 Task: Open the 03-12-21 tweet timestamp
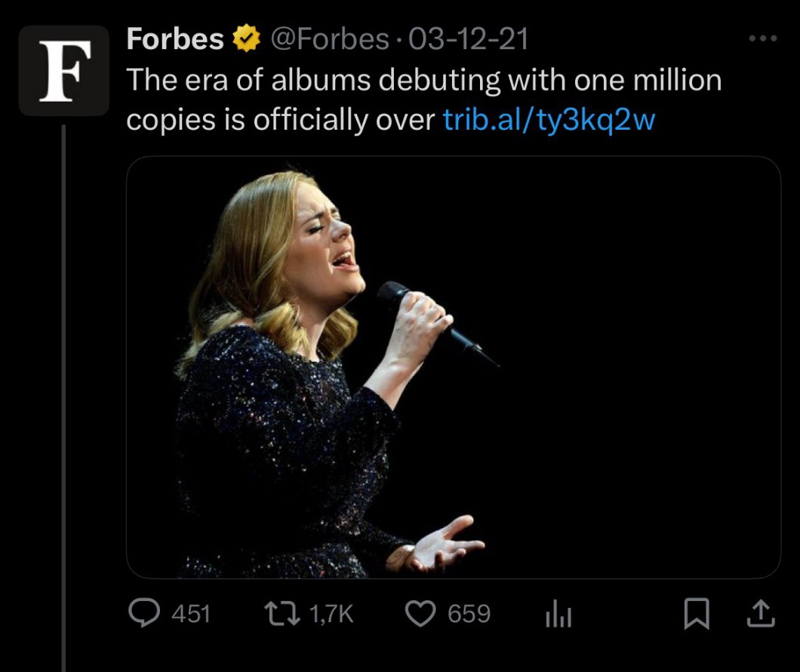467,39
